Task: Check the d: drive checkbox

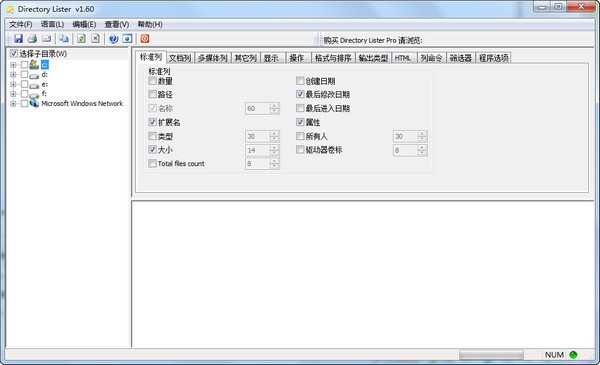Action: click(x=24, y=74)
